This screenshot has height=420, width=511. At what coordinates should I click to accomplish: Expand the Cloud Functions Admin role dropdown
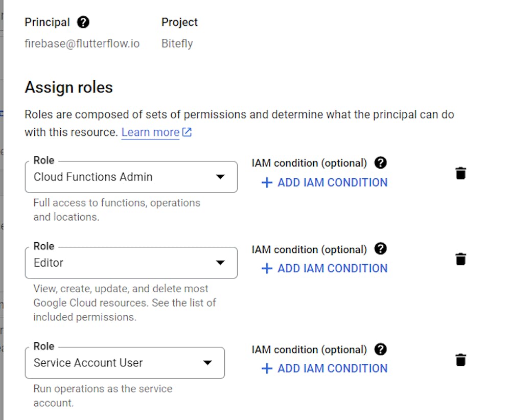coord(220,177)
